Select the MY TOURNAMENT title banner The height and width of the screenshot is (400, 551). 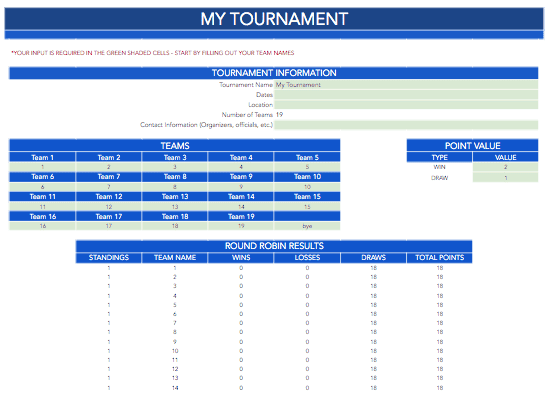(x=274, y=19)
